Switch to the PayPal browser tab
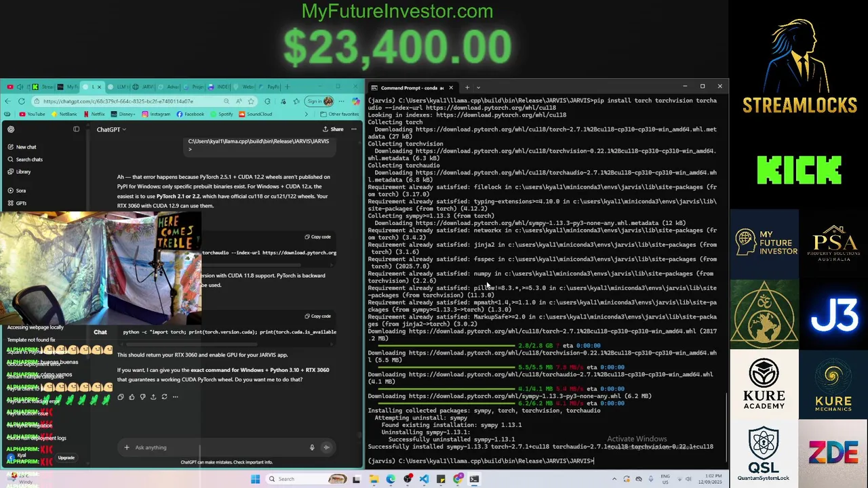This screenshot has height=488, width=868. [269, 87]
